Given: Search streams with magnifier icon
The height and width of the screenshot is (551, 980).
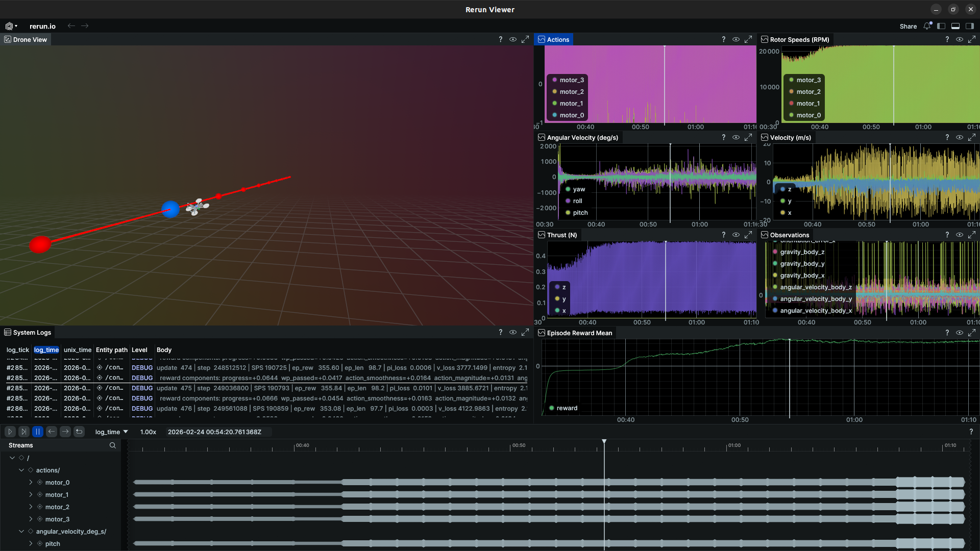Looking at the screenshot, I should tap(112, 445).
